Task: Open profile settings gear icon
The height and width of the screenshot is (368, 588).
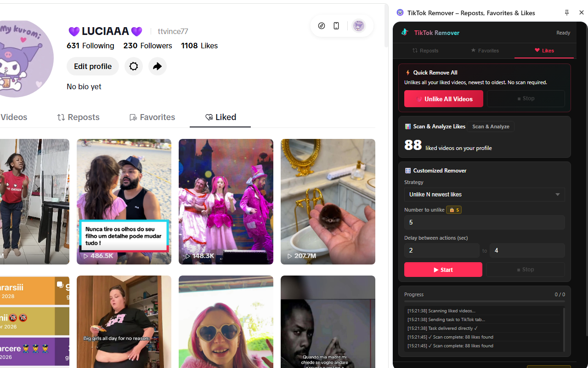Action: pos(134,66)
